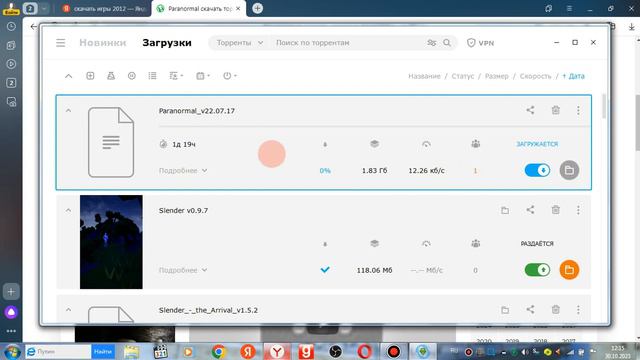Click the MediaGet downloads list scrollbar

[x=604, y=107]
